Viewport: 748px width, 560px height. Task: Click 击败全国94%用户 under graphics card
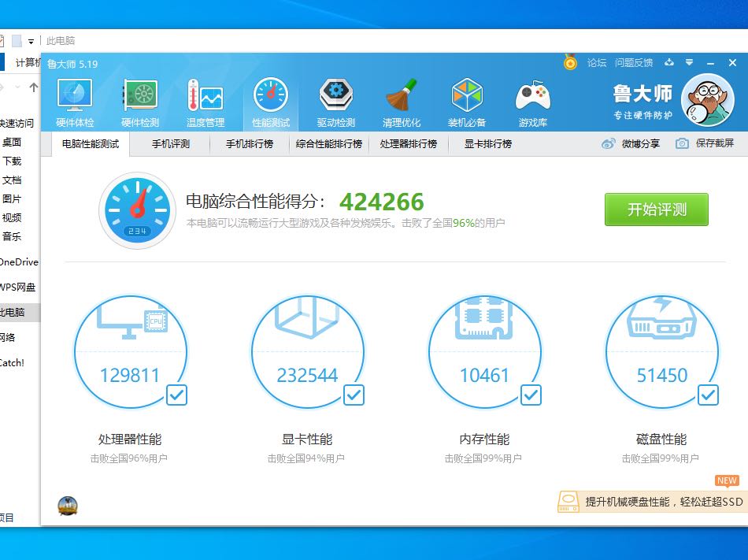click(306, 458)
